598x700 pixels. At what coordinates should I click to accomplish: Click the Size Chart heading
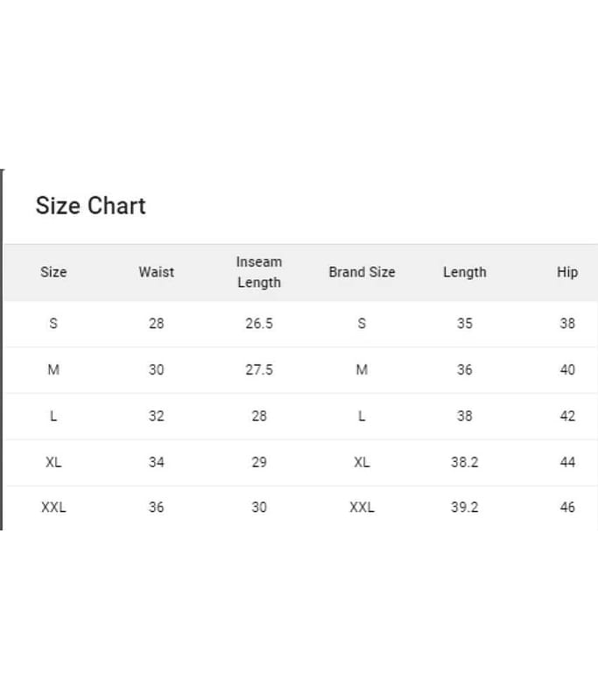tap(90, 206)
